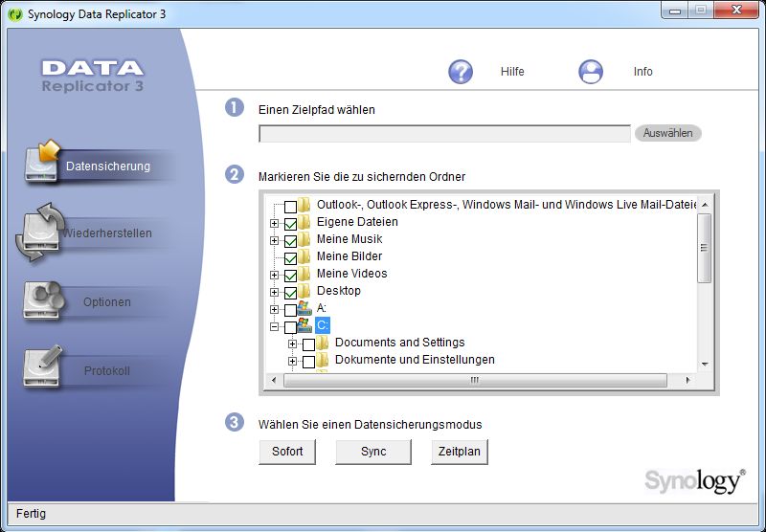
Task: Click the Auswählen button
Action: (x=667, y=133)
